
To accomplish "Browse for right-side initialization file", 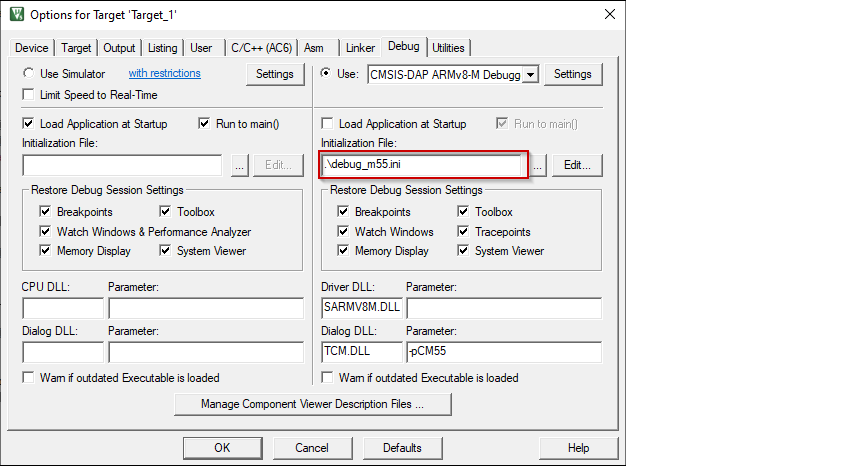I will click(538, 166).
